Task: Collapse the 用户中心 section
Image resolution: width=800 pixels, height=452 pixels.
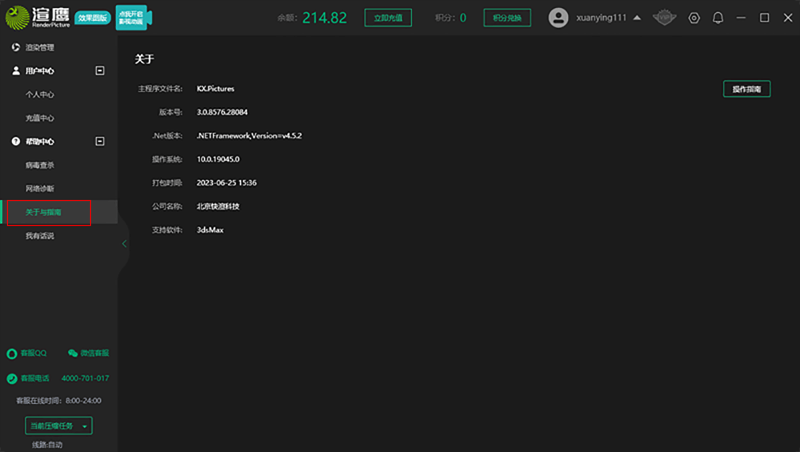Action: 99,71
